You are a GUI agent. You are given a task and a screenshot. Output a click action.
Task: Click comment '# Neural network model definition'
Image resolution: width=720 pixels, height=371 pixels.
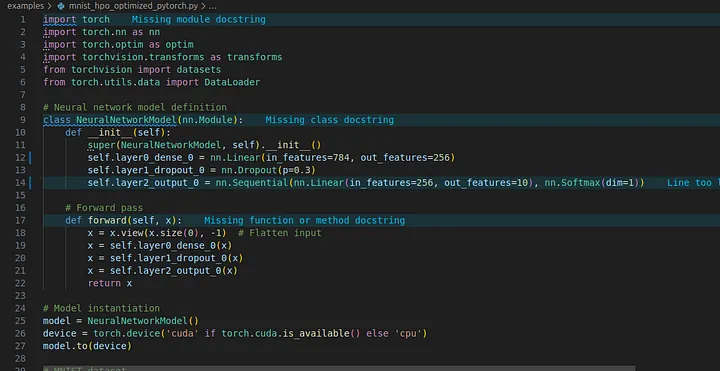point(135,107)
